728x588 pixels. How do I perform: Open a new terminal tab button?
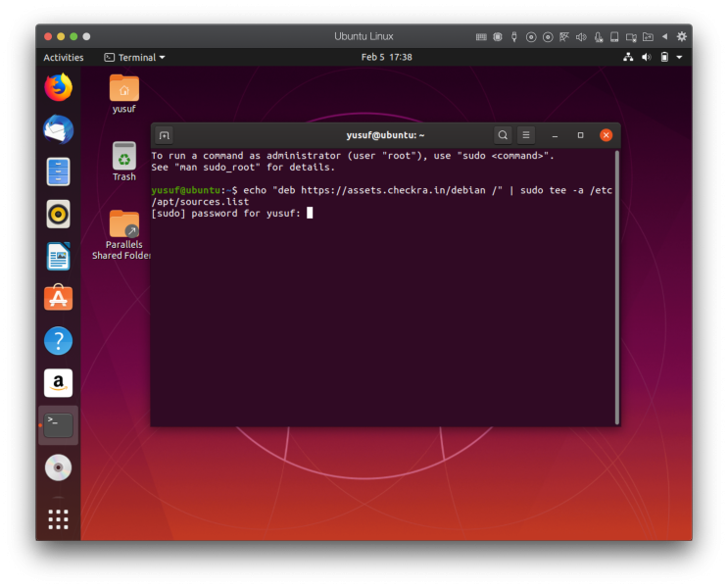[165, 135]
